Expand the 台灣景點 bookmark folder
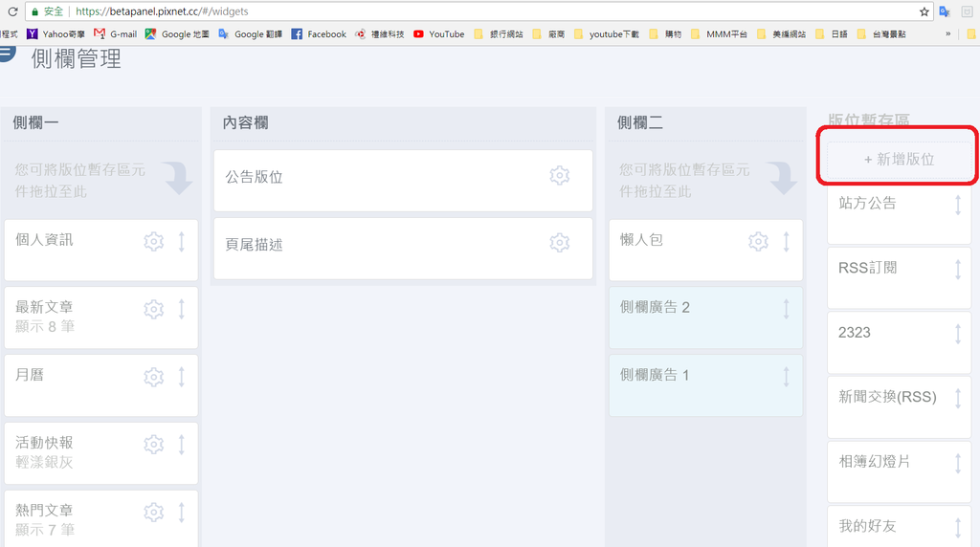980x547 pixels. 881,33
